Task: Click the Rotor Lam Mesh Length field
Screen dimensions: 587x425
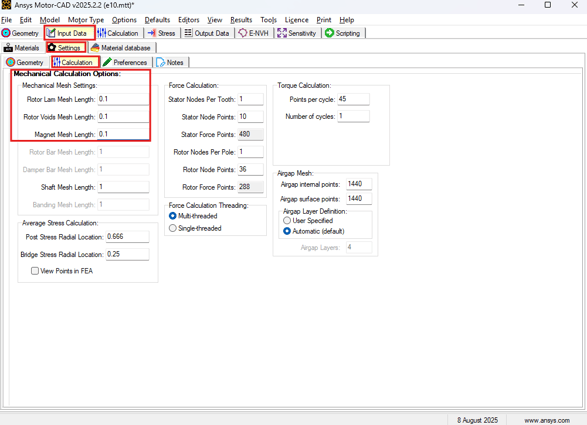Action: [123, 99]
